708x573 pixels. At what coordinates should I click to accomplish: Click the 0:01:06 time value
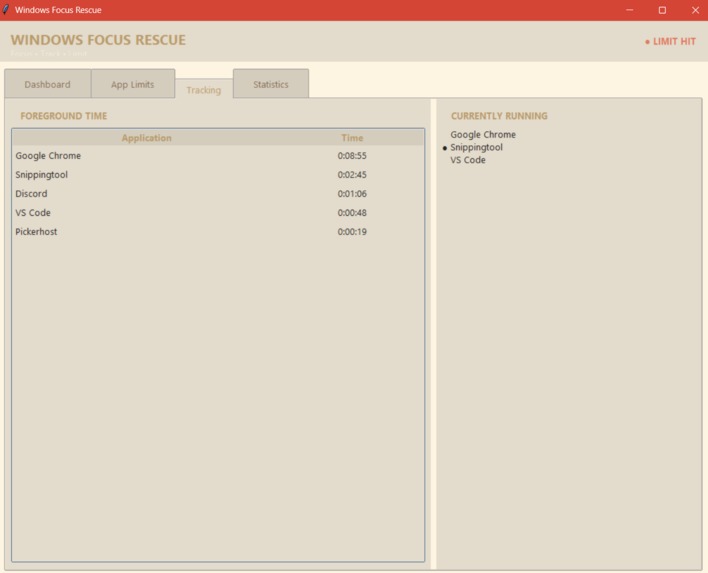click(x=352, y=194)
